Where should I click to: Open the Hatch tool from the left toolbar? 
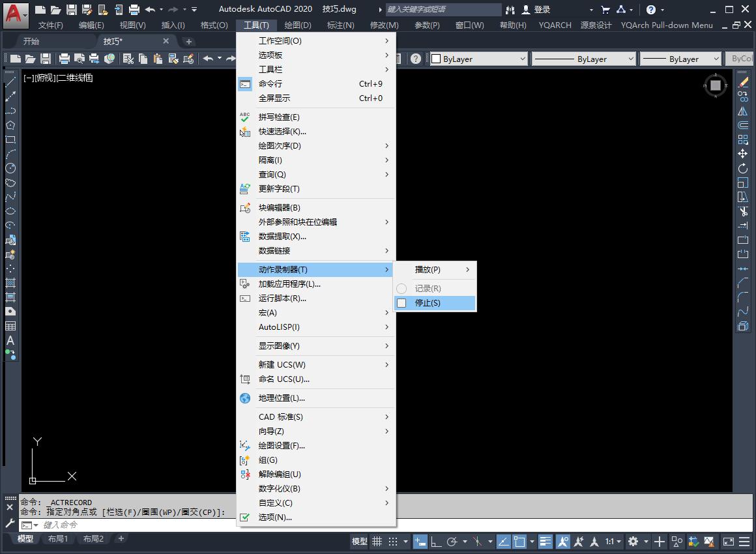(9, 282)
